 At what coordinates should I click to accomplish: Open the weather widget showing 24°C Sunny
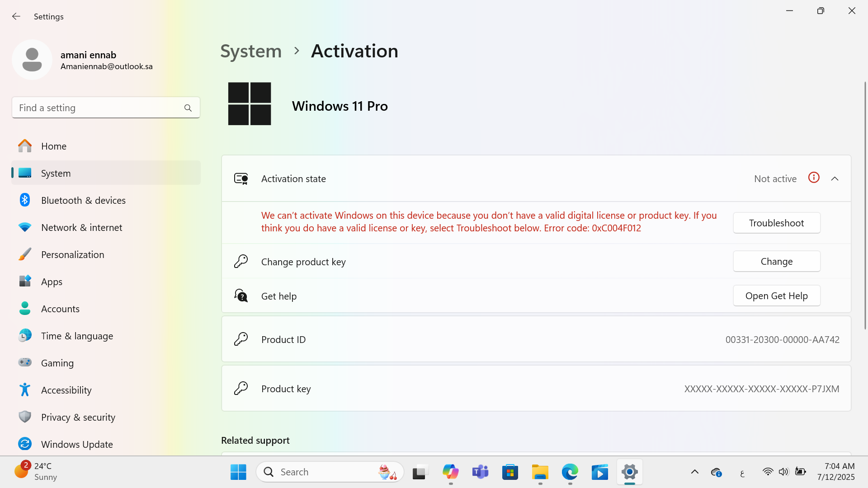36,471
